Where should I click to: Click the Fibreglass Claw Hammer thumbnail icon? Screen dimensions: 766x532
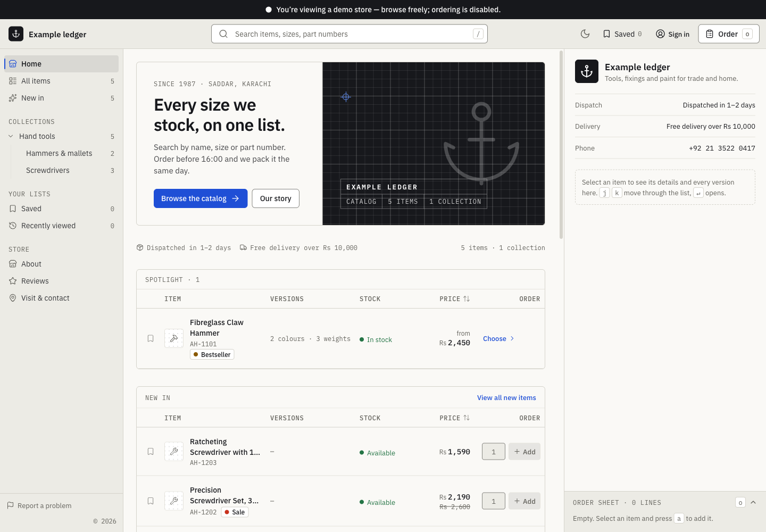pos(174,338)
